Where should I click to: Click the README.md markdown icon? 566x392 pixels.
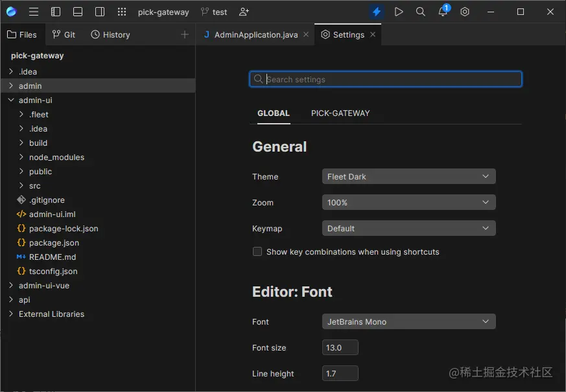[21, 257]
